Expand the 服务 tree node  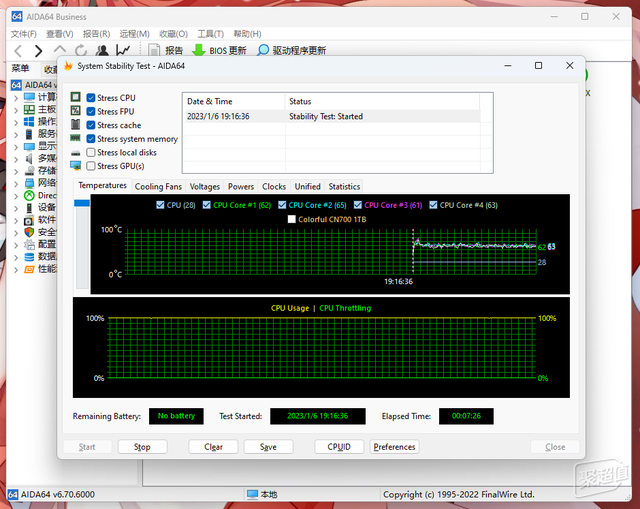(16, 135)
